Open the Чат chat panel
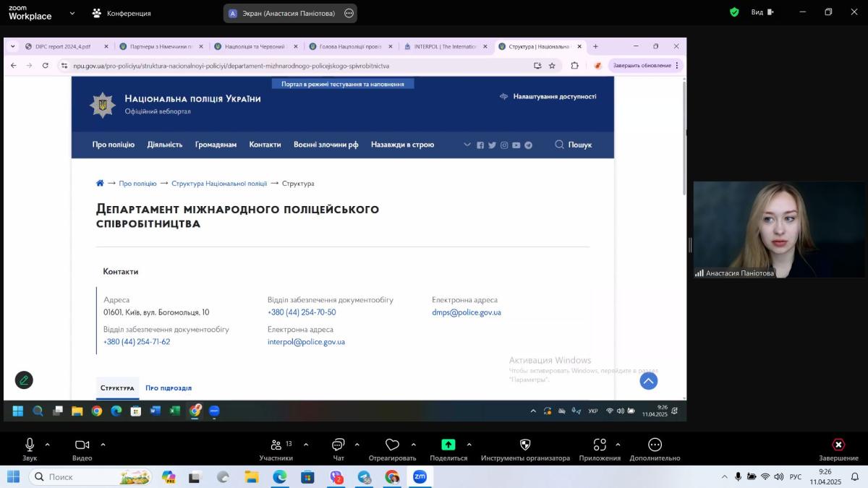This screenshot has height=488, width=868. tap(338, 445)
